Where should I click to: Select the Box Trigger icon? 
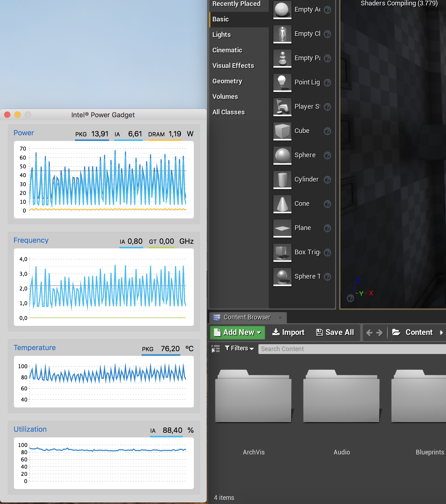[x=282, y=253]
